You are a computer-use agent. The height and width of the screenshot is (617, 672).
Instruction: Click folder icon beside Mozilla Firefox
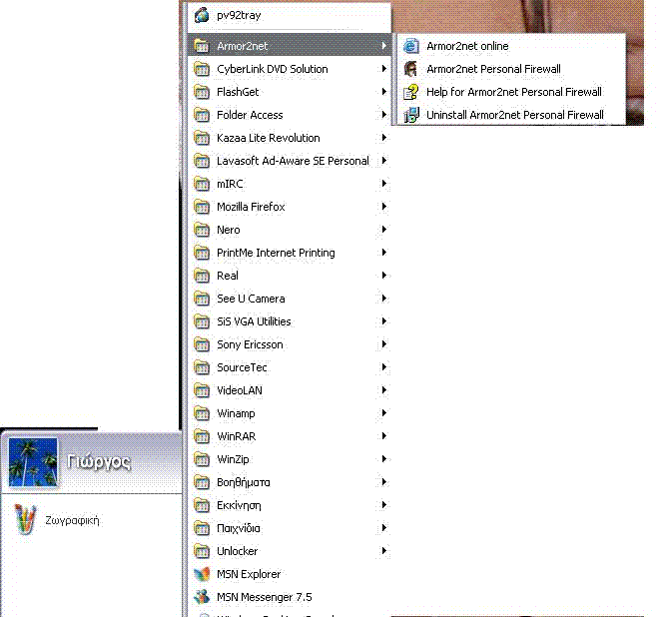pyautogui.click(x=202, y=207)
